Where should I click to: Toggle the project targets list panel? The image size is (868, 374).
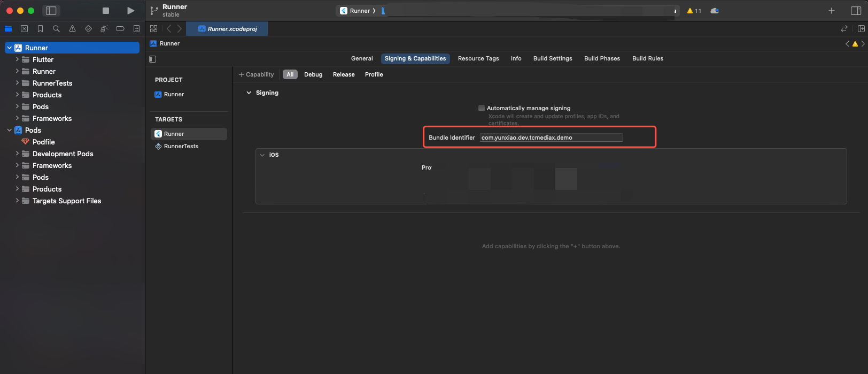[153, 59]
